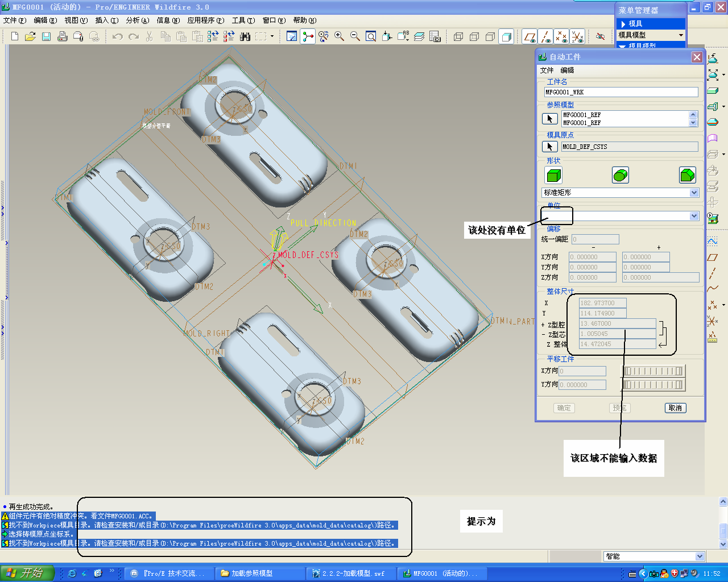
Task: Click the datum axis tool in right toolbar
Action: click(712, 273)
